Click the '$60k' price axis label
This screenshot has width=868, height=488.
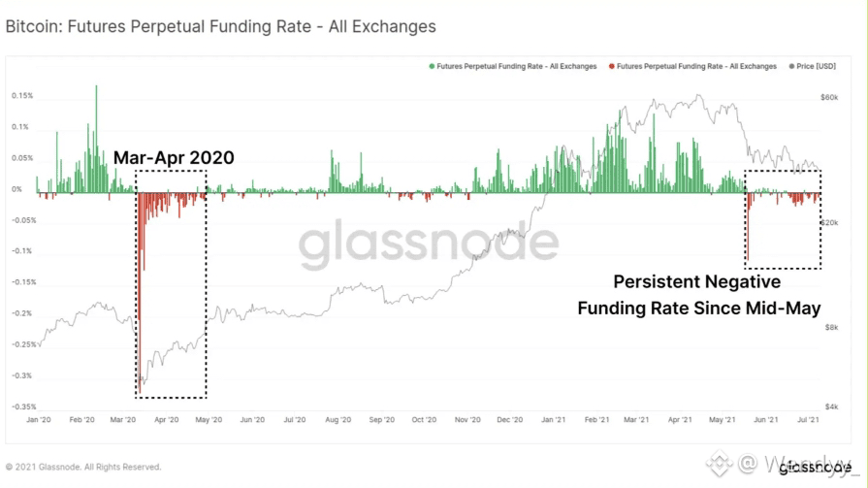828,98
